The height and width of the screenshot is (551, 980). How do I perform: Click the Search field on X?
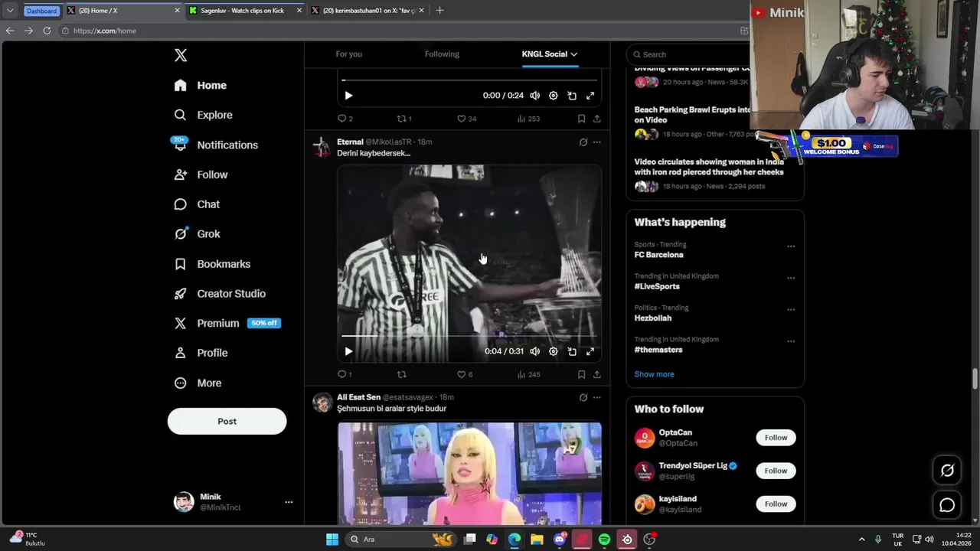[687, 54]
